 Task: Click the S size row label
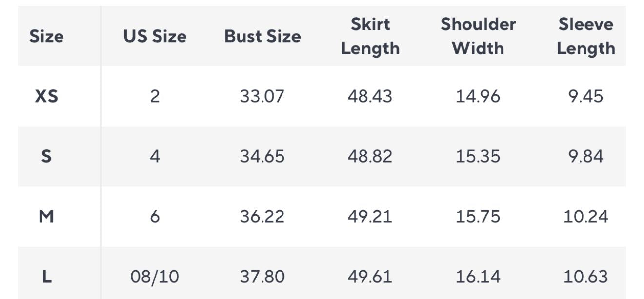pos(46,156)
